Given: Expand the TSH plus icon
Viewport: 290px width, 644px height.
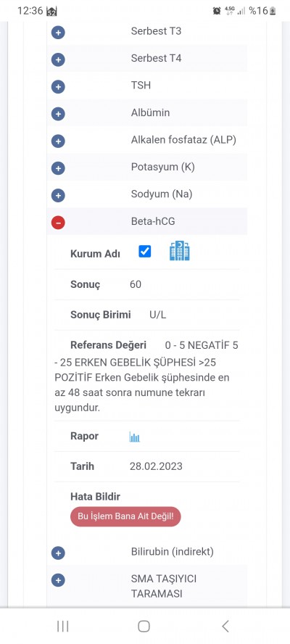Looking at the screenshot, I should (x=58, y=86).
